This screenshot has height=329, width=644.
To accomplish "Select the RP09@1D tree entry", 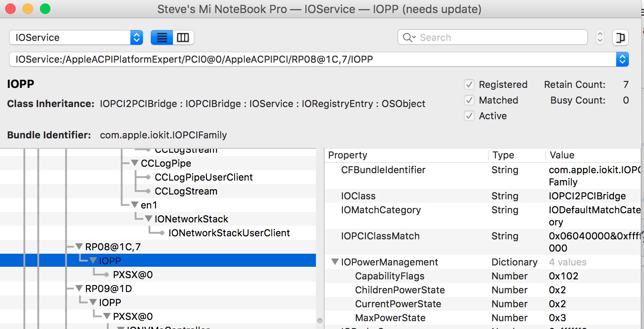I will pos(109,289).
